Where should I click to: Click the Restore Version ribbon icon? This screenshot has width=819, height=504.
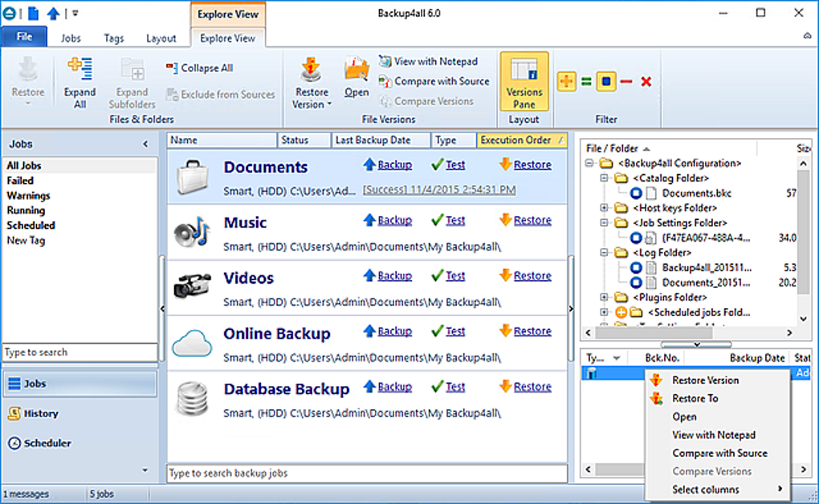click(x=312, y=70)
